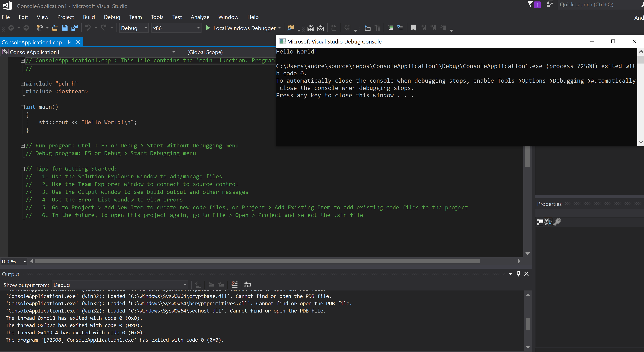Collapse the Run program comment block
The height and width of the screenshot is (352, 644).
pos(23,146)
